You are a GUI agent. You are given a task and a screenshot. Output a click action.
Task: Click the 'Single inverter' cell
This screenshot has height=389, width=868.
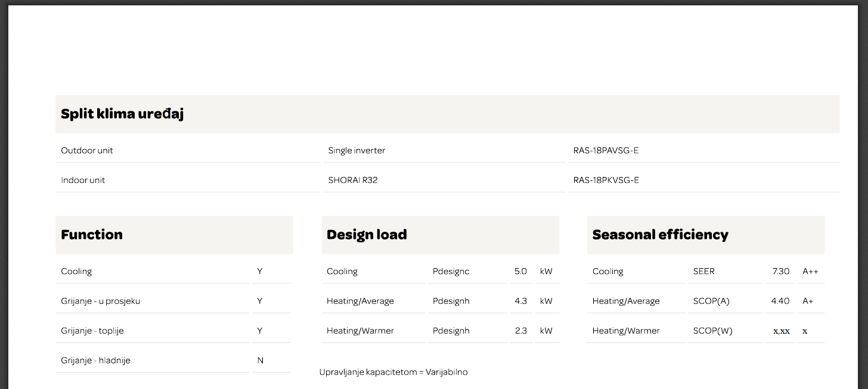click(356, 150)
